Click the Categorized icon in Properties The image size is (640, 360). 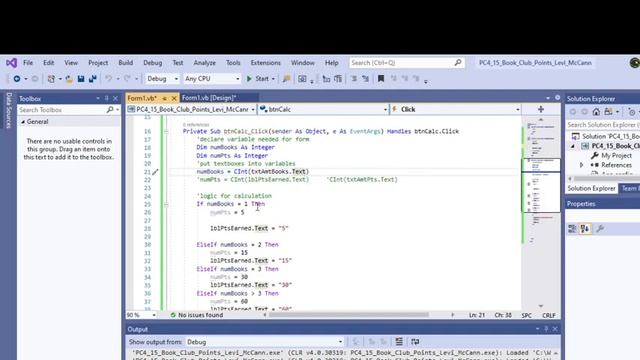(572, 229)
